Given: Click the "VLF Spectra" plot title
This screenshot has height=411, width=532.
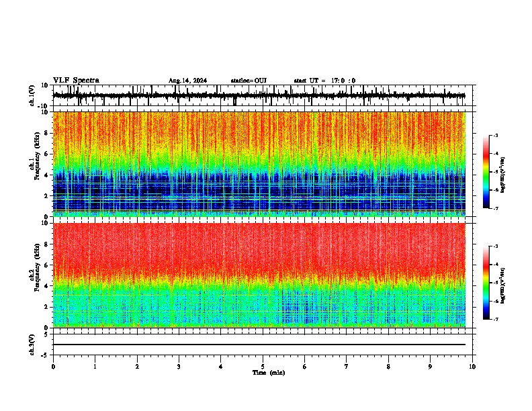Looking at the screenshot, I should [76, 81].
